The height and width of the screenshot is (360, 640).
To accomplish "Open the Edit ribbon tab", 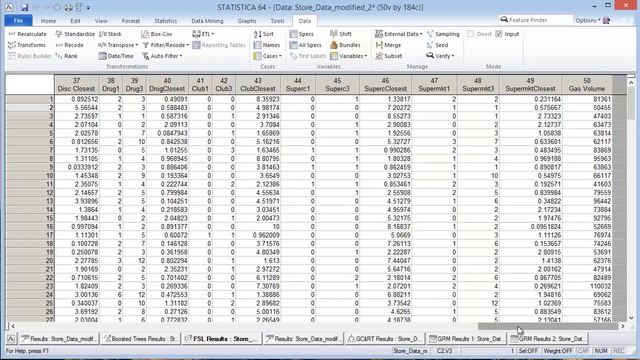I will tap(75, 20).
